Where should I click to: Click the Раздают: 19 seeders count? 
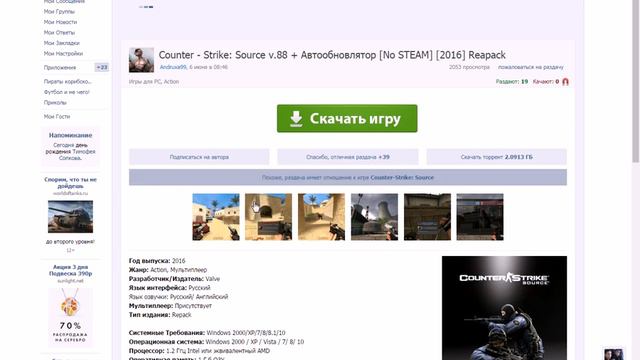pos(512,82)
